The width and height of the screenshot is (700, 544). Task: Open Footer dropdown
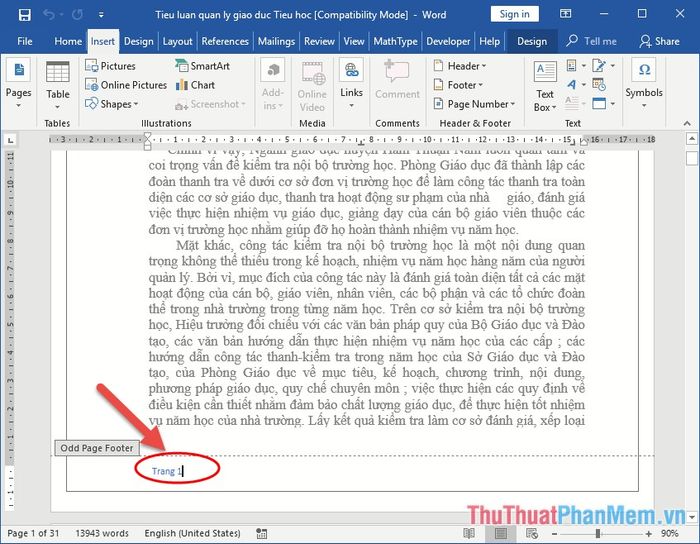pyautogui.click(x=458, y=85)
